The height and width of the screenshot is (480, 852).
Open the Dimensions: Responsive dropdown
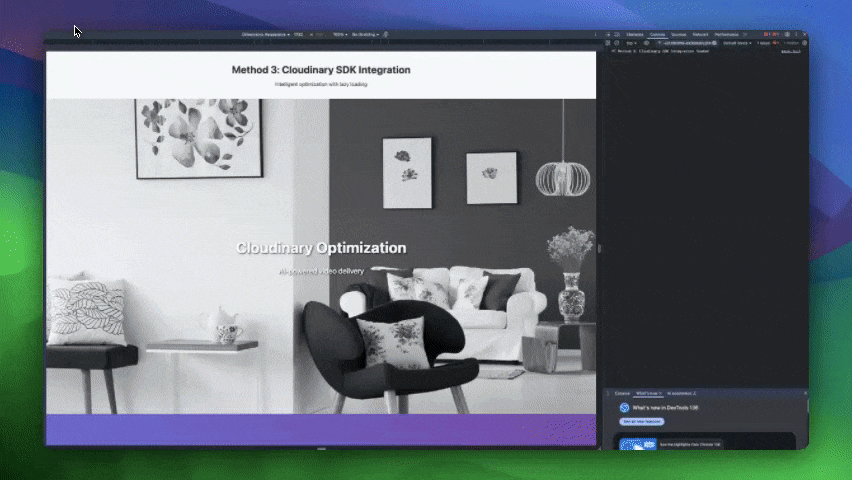266,35
